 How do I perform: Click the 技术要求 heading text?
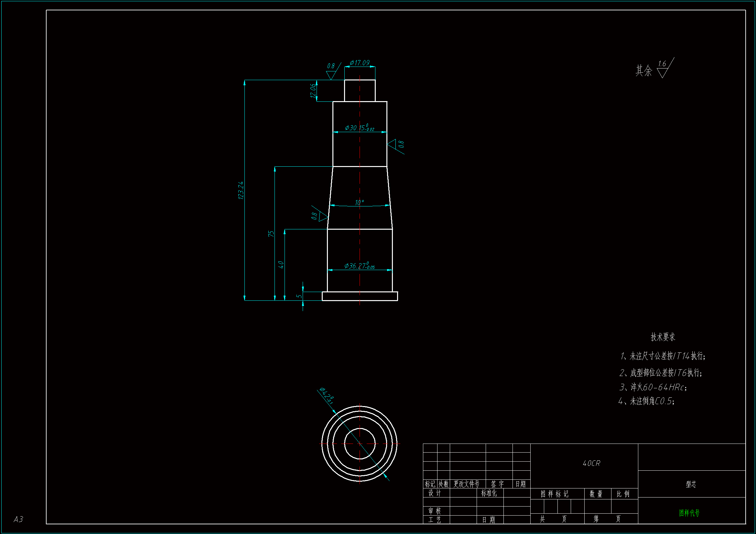(x=663, y=337)
